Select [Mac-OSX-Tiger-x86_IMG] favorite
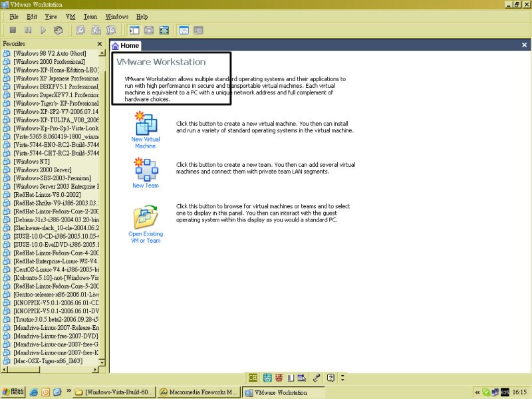The width and height of the screenshot is (532, 399). 48,361
